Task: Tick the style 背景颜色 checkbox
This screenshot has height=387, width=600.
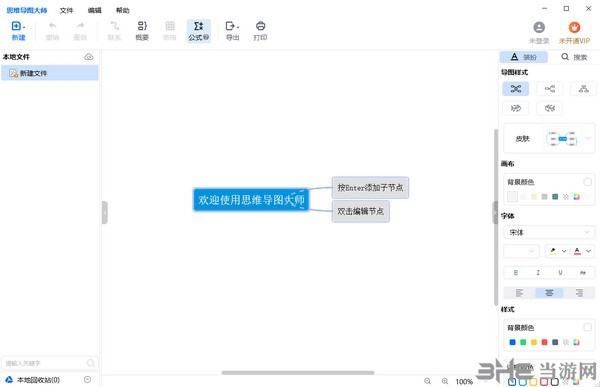Action: (x=587, y=327)
